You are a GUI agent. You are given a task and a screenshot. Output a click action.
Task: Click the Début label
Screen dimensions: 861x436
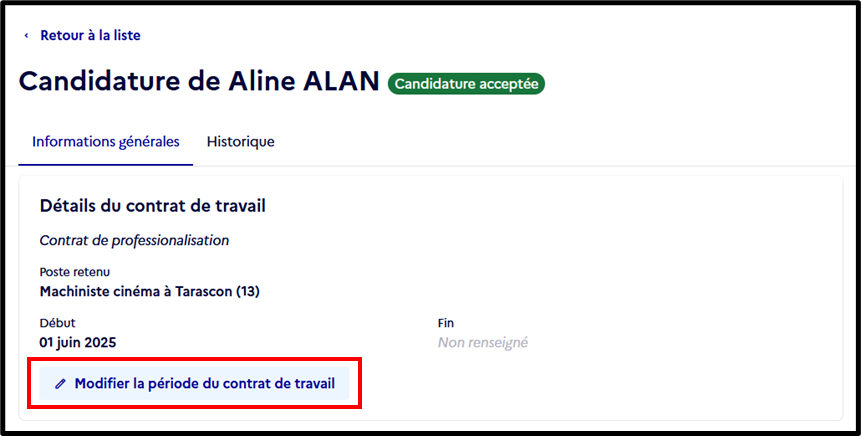(57, 323)
